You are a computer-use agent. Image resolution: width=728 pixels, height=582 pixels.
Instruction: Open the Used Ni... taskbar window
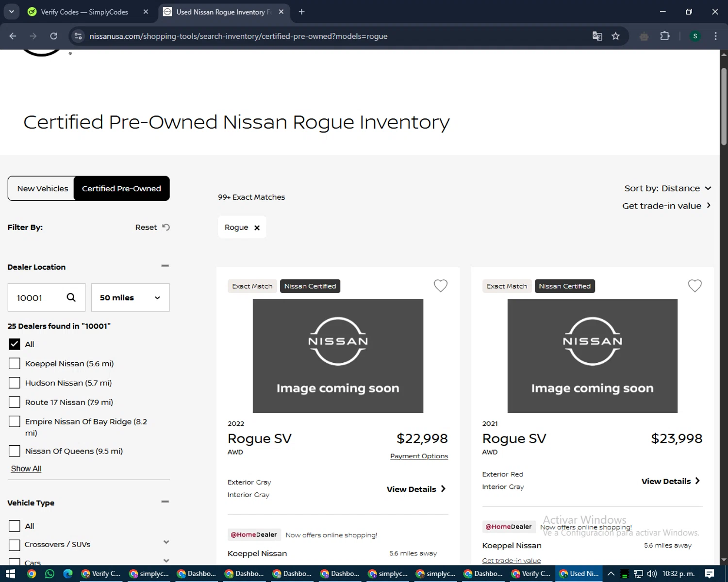click(x=579, y=574)
